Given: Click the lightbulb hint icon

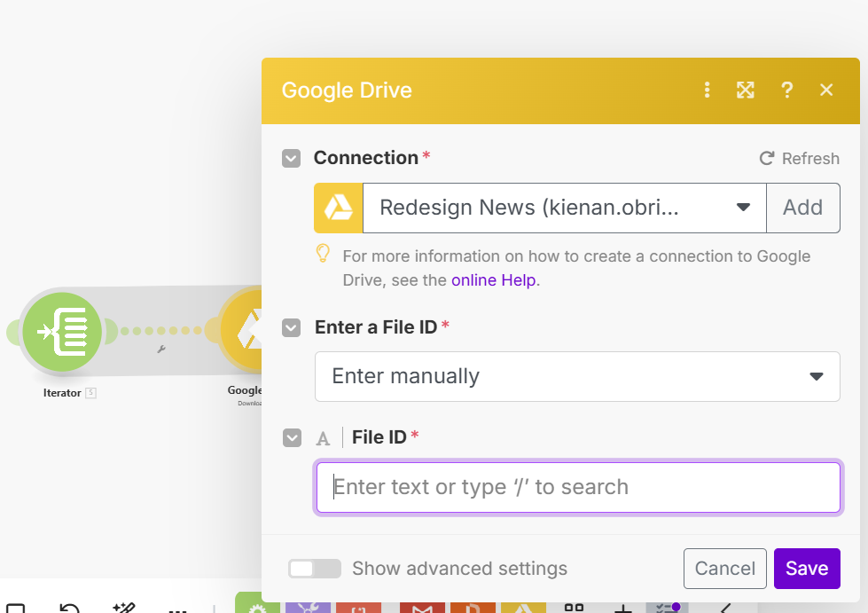Looking at the screenshot, I should [323, 254].
